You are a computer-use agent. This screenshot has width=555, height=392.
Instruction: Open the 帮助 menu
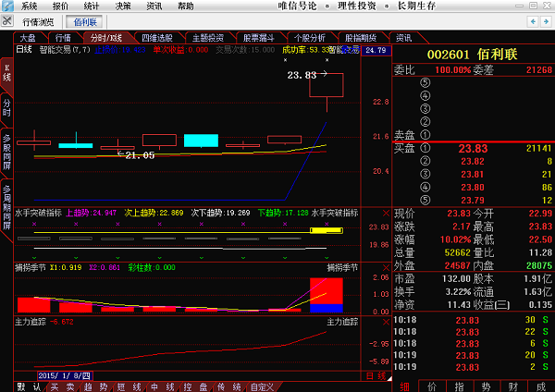click(185, 6)
